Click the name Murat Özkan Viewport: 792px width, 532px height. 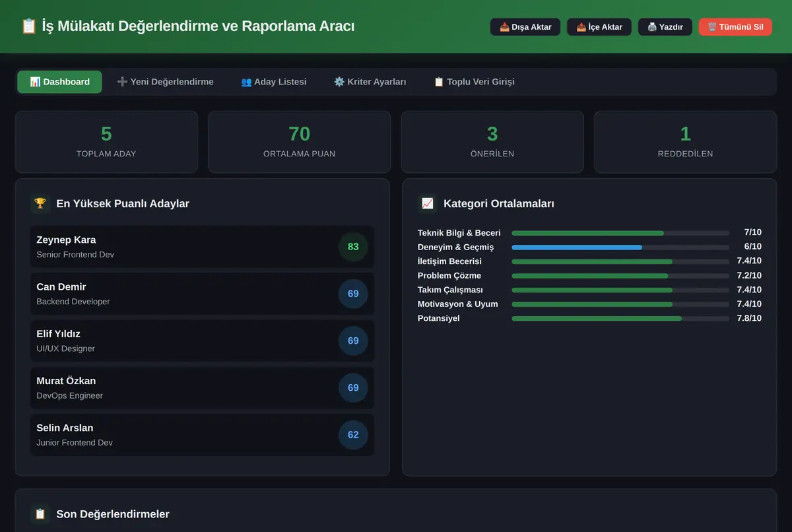(66, 380)
